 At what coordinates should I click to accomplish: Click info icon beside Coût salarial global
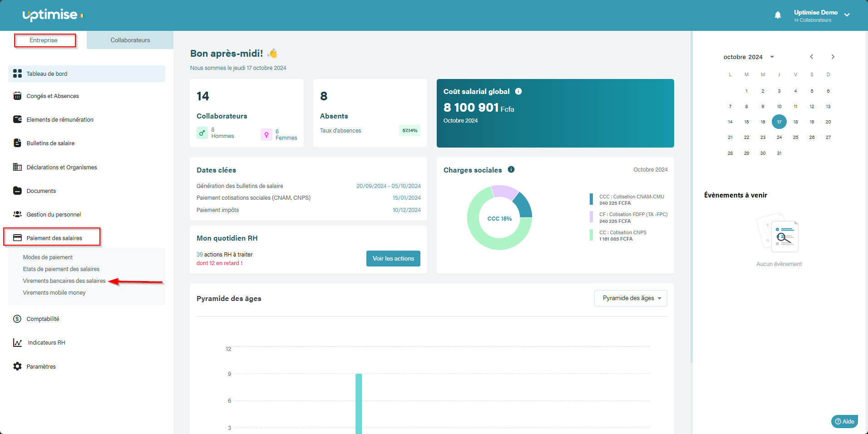(518, 91)
